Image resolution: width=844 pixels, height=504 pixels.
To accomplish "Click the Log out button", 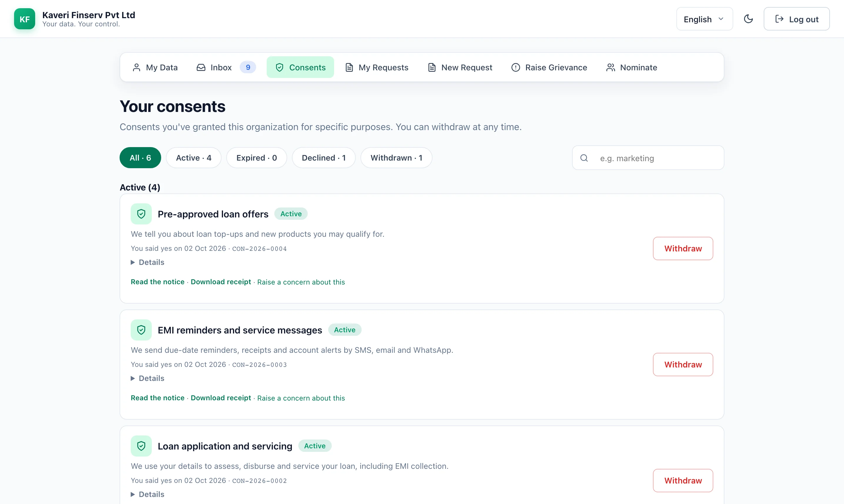I will point(797,19).
